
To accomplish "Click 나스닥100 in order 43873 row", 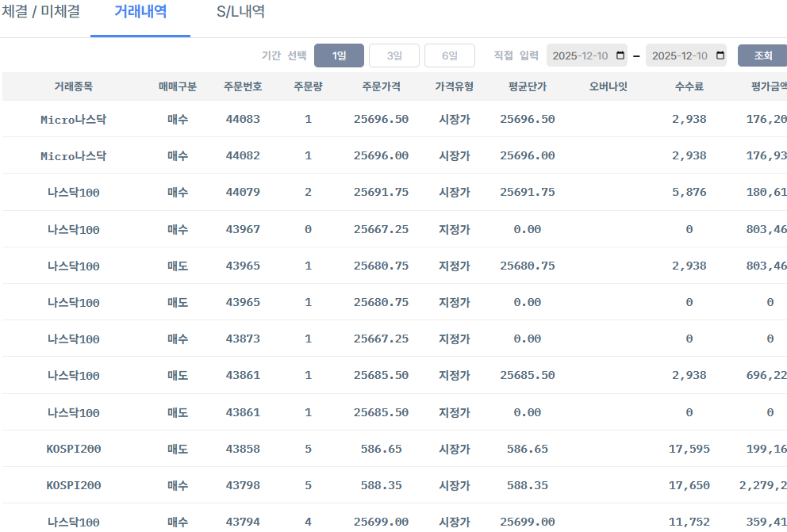I will (x=73, y=339).
